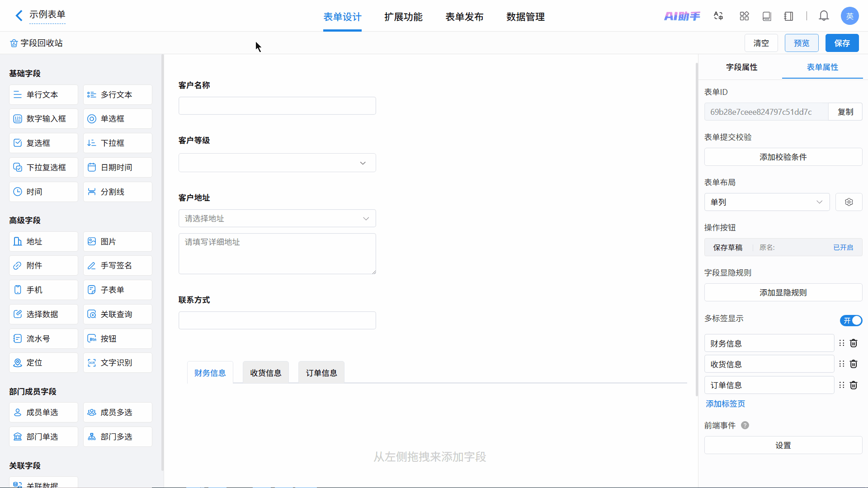Click the 前端事件 help question icon

[745, 425]
